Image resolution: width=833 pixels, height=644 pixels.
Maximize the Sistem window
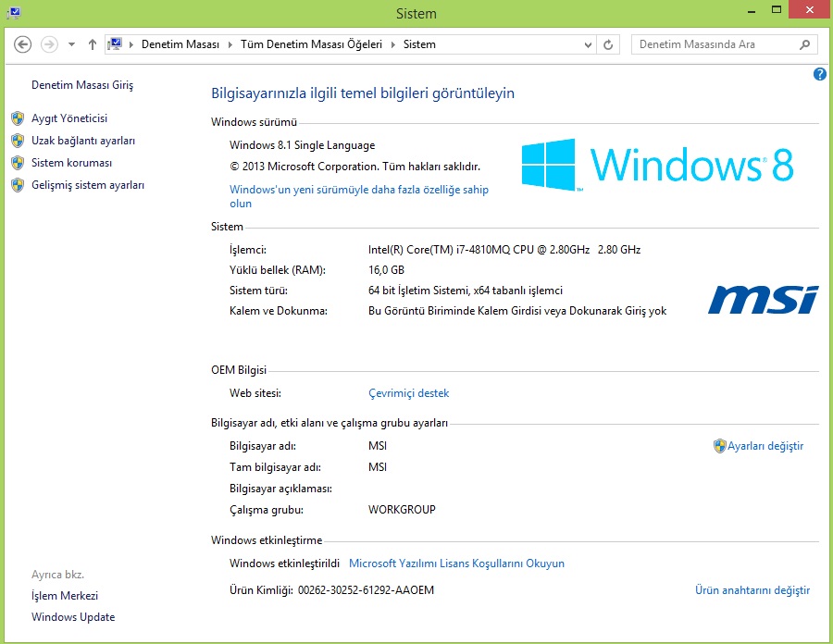pos(777,10)
